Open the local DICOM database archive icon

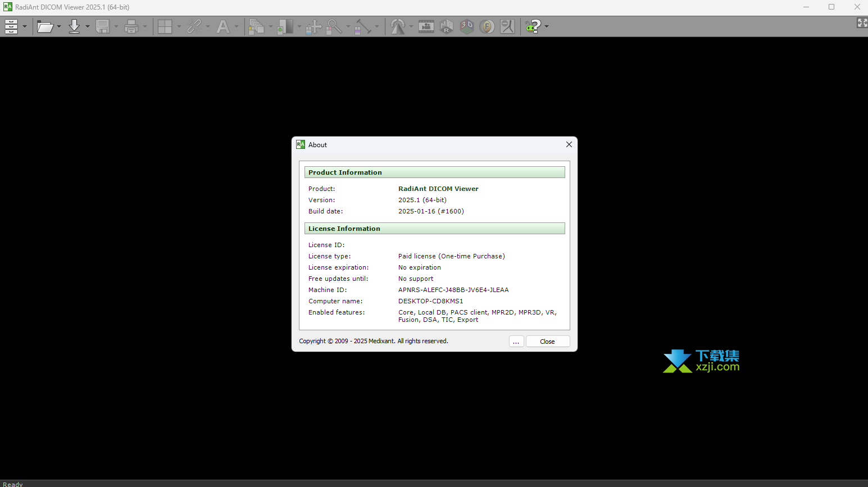coord(11,26)
